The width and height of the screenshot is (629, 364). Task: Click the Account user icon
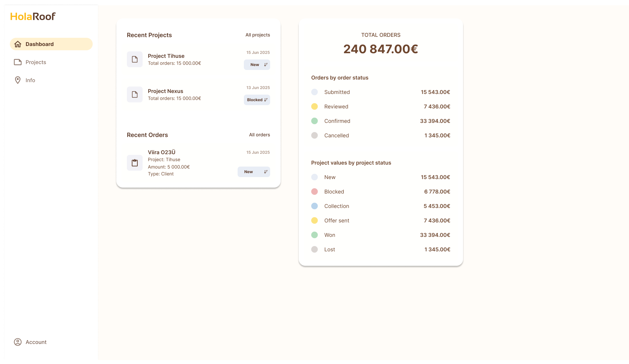click(x=18, y=342)
